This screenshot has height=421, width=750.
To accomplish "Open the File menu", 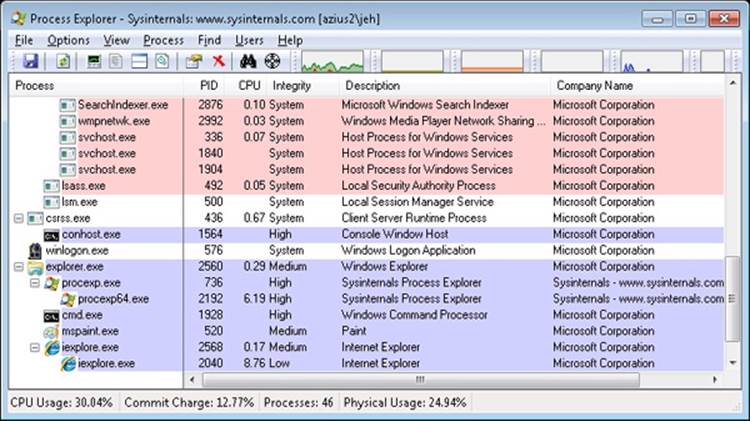I will pyautogui.click(x=24, y=40).
